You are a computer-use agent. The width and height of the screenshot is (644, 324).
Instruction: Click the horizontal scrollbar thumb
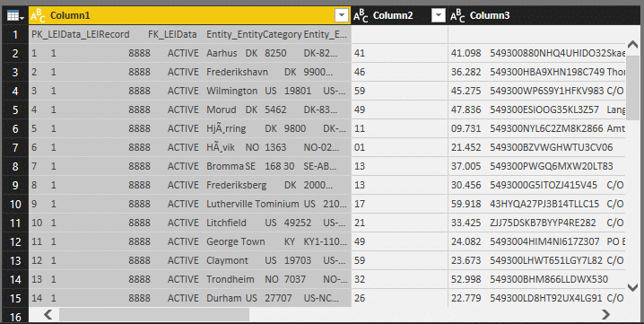point(154,314)
